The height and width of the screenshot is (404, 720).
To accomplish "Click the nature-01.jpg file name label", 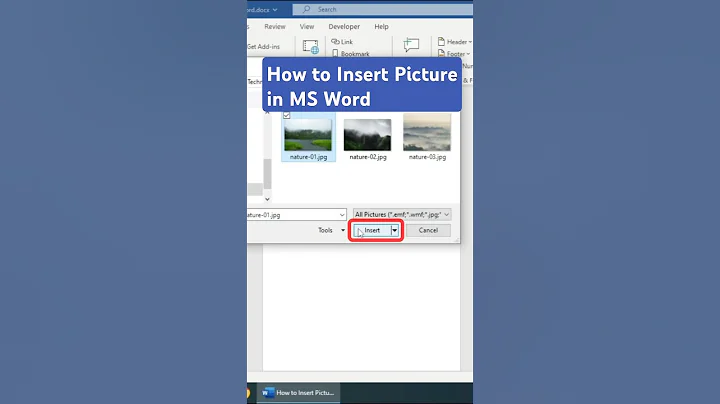I will pos(308,157).
